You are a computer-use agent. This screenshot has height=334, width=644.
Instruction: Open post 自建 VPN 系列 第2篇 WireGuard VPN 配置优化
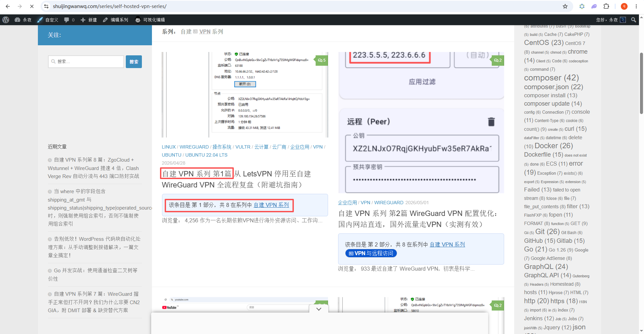pyautogui.click(x=418, y=219)
